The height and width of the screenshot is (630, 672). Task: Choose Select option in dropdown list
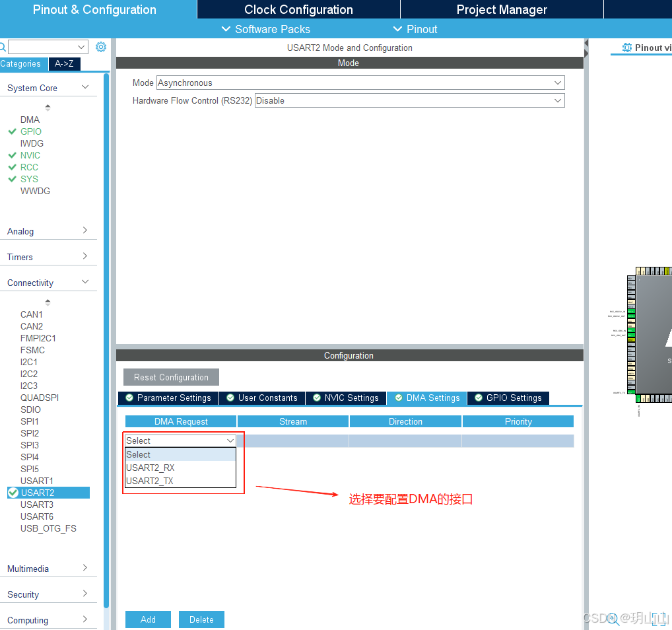coord(180,454)
